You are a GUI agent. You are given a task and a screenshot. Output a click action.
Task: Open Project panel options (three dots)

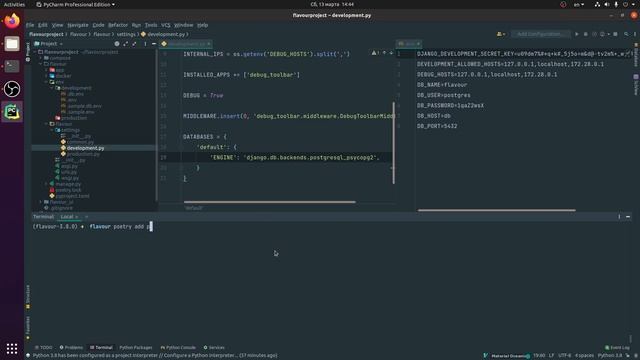coord(145,44)
